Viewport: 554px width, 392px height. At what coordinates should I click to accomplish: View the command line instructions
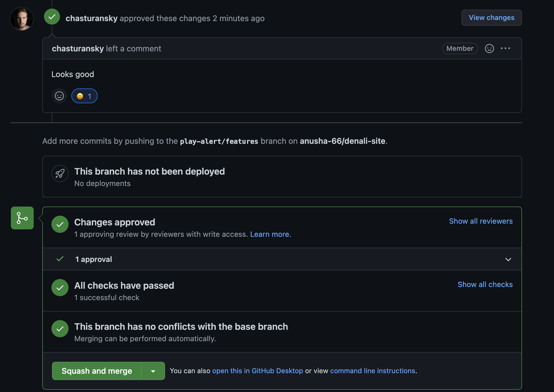(x=372, y=371)
